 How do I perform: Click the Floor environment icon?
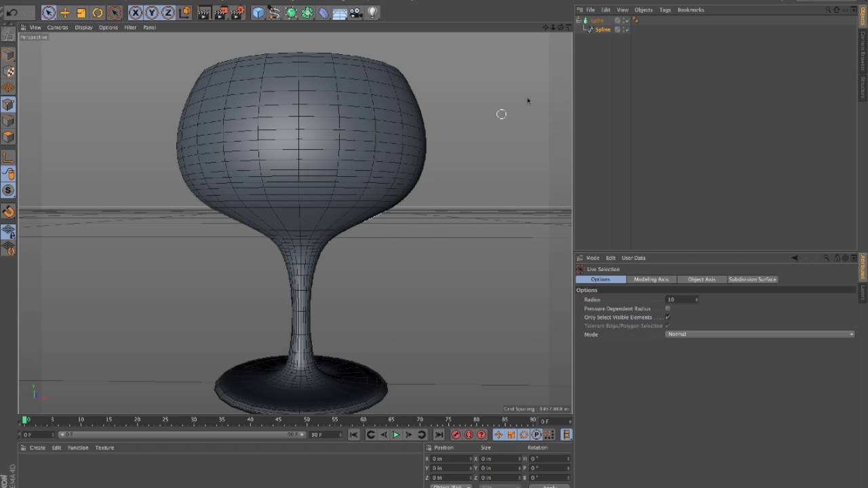(340, 12)
